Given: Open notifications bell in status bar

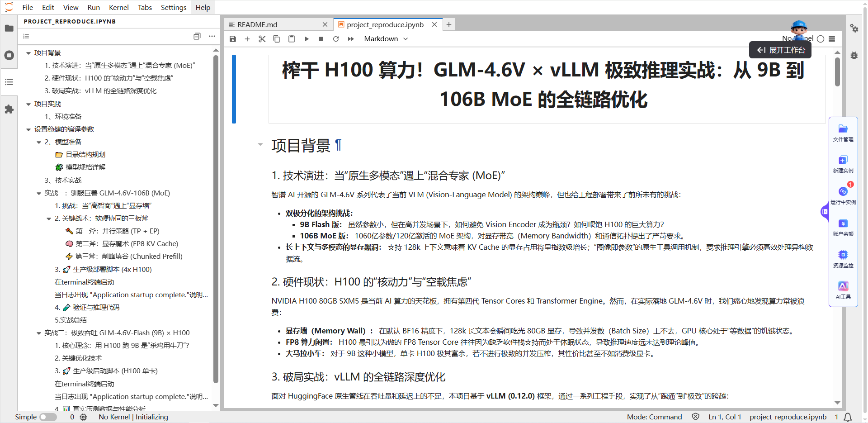Looking at the screenshot, I should (848, 417).
